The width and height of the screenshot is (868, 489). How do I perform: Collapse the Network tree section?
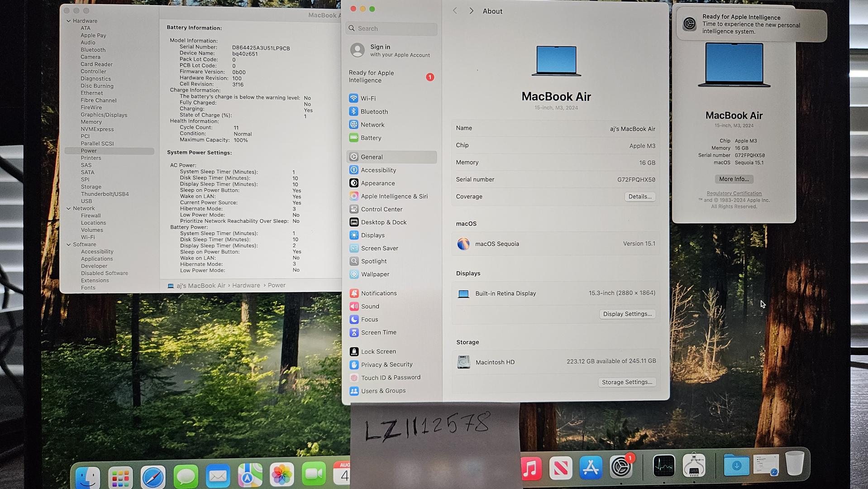click(x=69, y=208)
